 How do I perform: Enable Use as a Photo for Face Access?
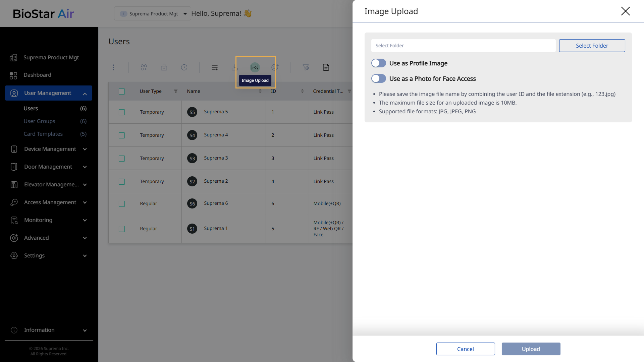click(378, 79)
